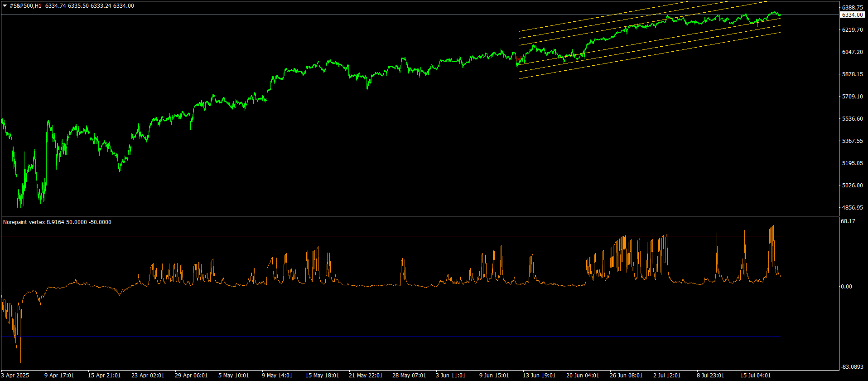Viewport: 868px width, 381px height.
Task: Click the #S&P500,H1 symbol title
Action: [25, 6]
